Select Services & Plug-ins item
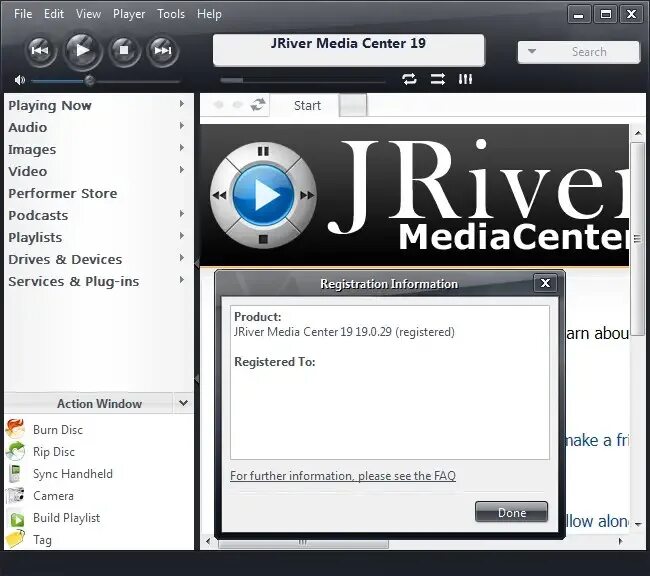 (74, 281)
